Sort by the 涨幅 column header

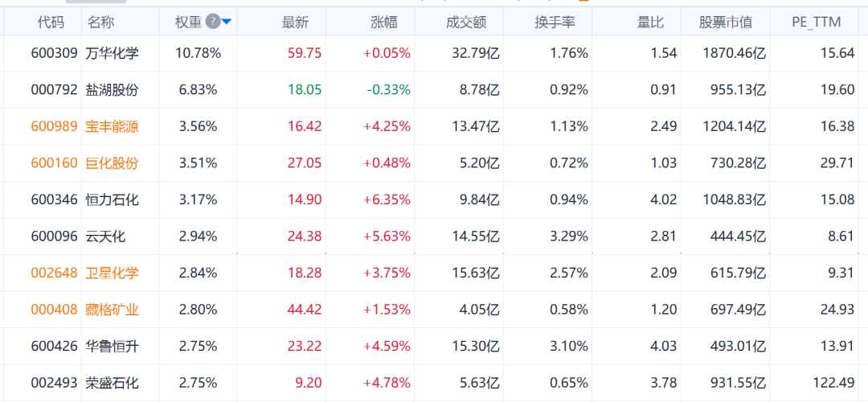[x=384, y=22]
